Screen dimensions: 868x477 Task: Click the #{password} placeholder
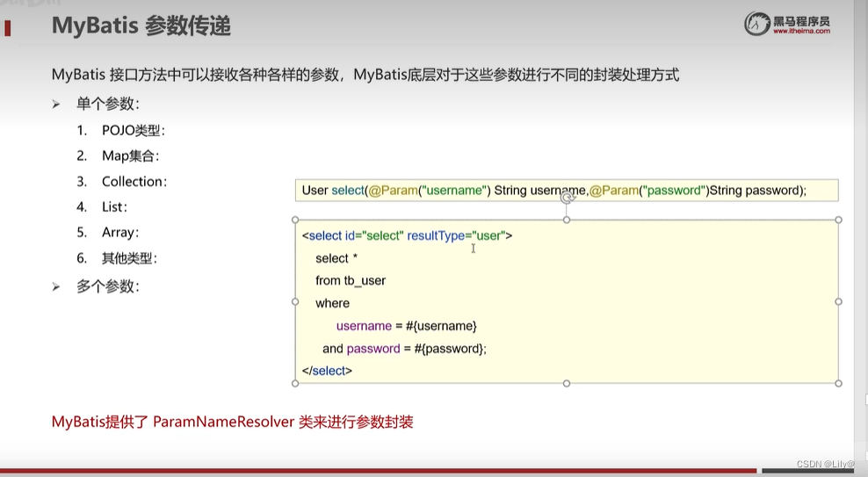coord(449,349)
